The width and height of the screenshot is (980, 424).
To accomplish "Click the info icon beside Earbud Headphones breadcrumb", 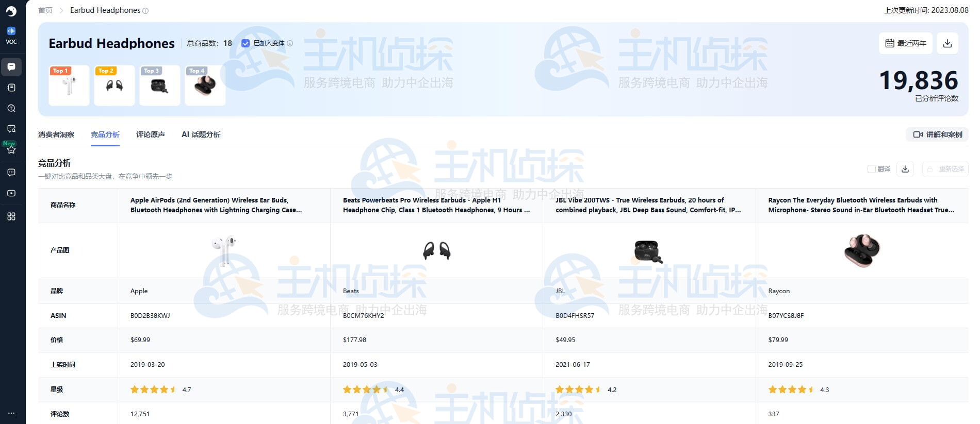I will (145, 11).
